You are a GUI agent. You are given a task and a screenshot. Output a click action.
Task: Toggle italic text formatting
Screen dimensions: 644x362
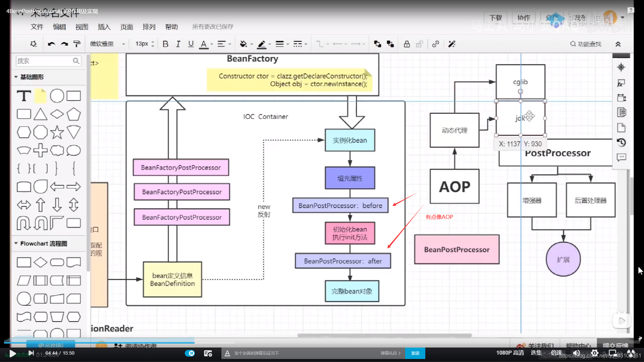coord(178,44)
